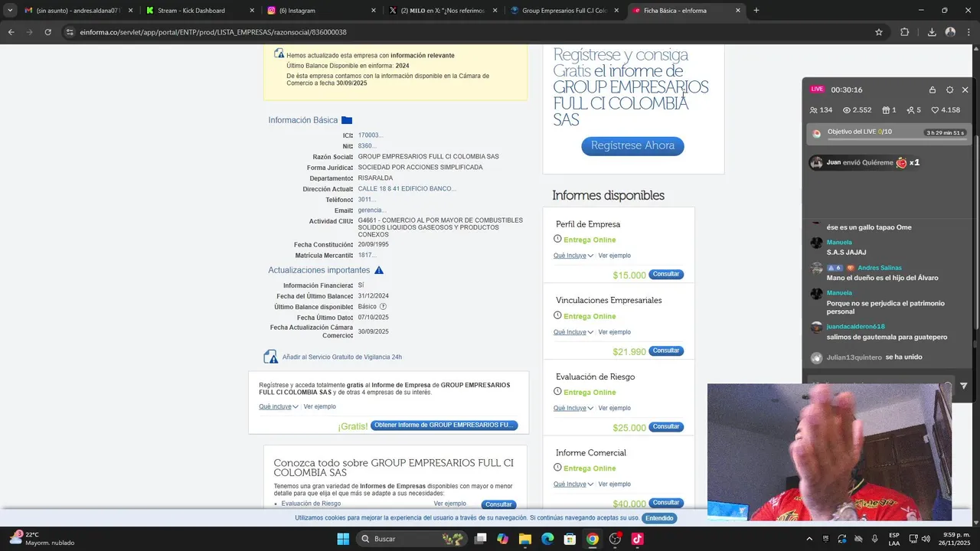The width and height of the screenshot is (980, 551).
Task: Click Task View icon in taskbar
Action: [x=480, y=539]
